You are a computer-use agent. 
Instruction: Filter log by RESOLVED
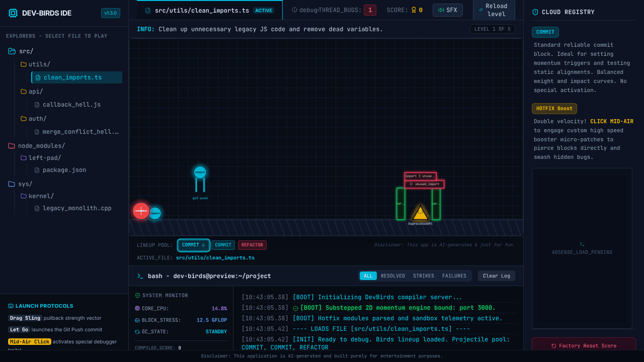pos(393,276)
